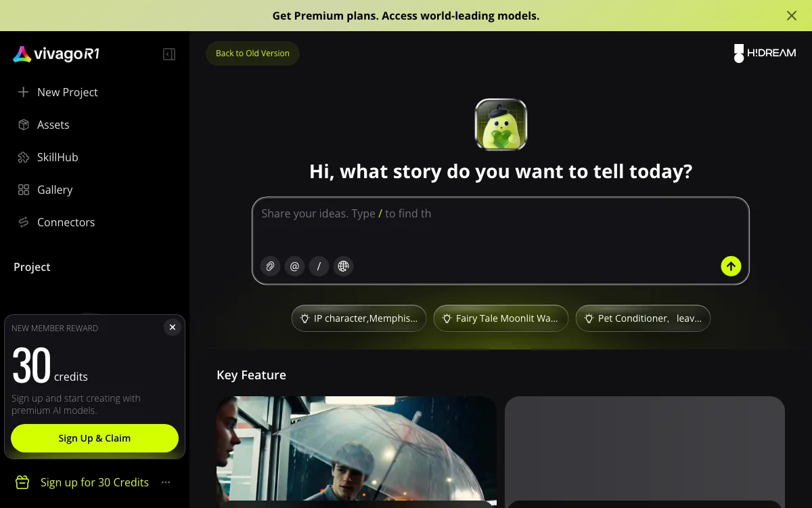This screenshot has width=812, height=508.
Task: Click Sign up for 30 Credits
Action: click(x=95, y=482)
